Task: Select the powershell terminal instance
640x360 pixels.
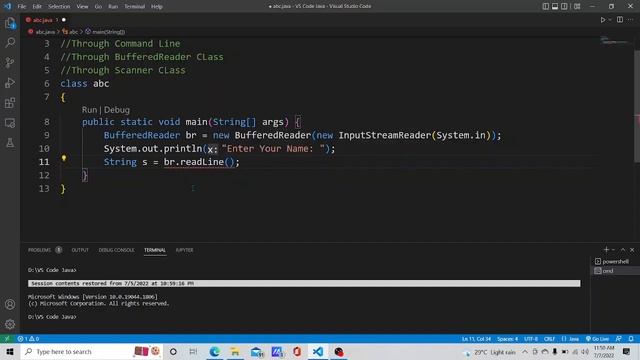Action: coord(615,261)
